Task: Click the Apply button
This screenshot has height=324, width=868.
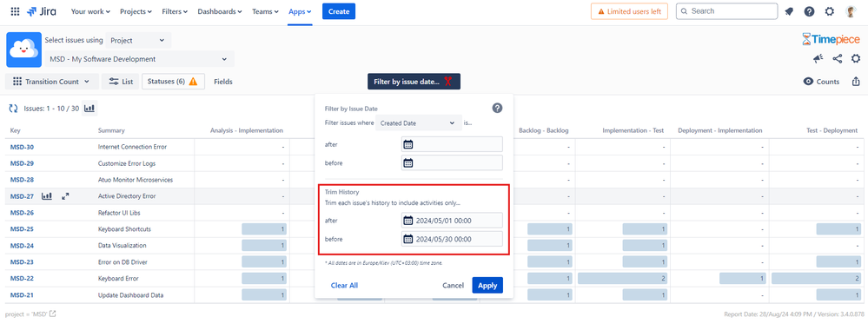Action: pyautogui.click(x=487, y=285)
